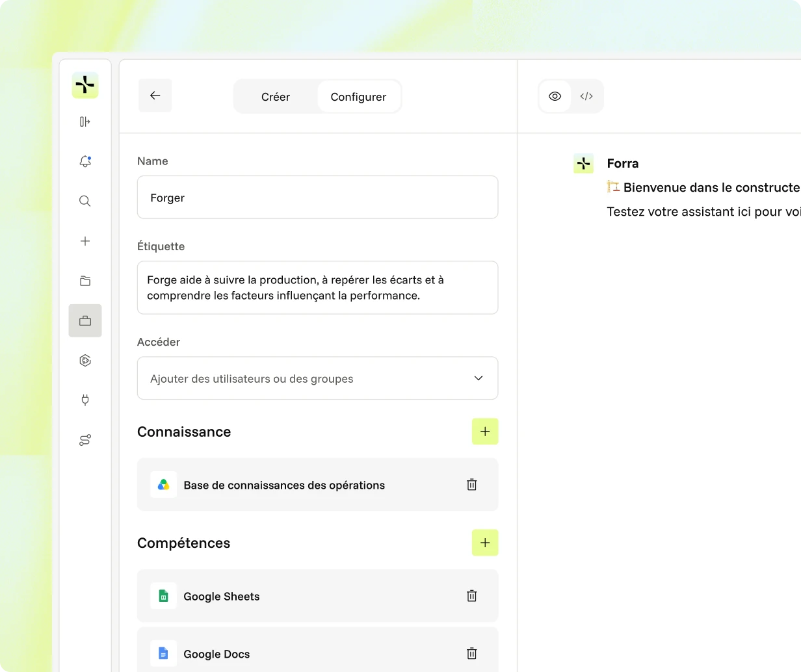The image size is (801, 672).
Task: Select the eye preview mode toggle
Action: click(555, 96)
